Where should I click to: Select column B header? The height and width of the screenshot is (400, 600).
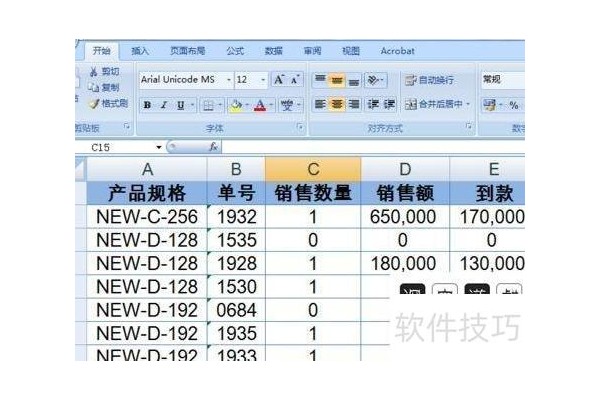coord(236,169)
